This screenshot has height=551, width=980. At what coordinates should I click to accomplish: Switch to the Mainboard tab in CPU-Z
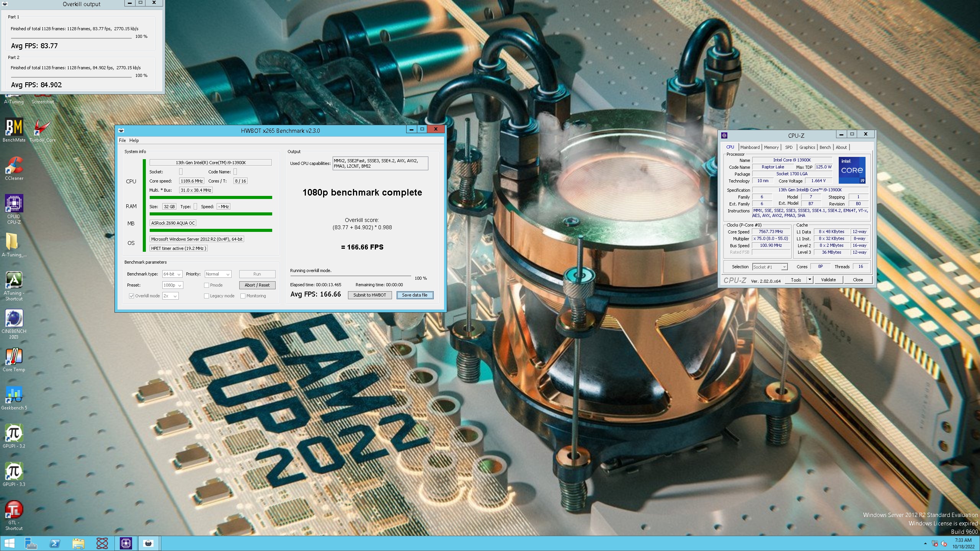(750, 147)
